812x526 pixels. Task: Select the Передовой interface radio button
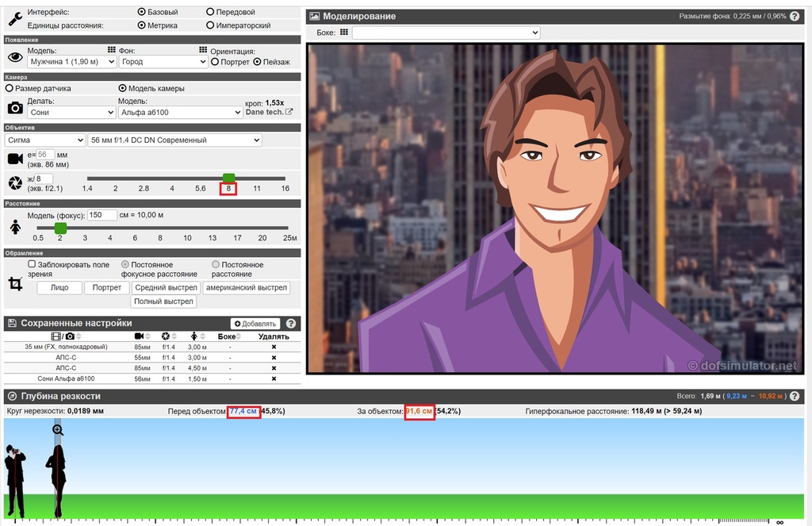coord(210,13)
